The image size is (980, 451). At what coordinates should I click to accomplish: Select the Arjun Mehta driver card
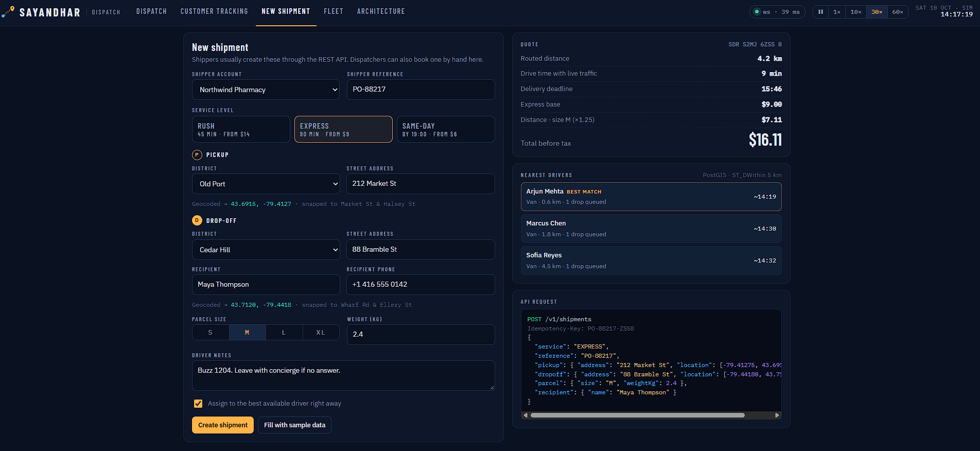pyautogui.click(x=651, y=197)
